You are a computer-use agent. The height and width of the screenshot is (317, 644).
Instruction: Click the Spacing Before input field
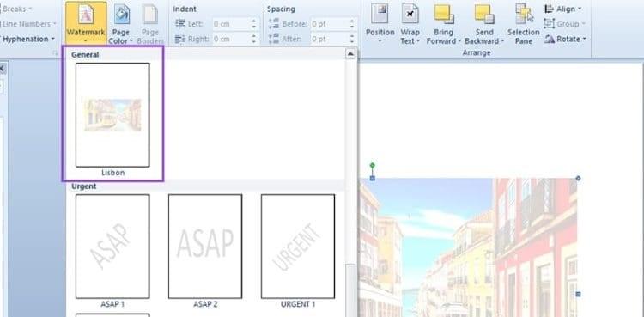[329, 24]
